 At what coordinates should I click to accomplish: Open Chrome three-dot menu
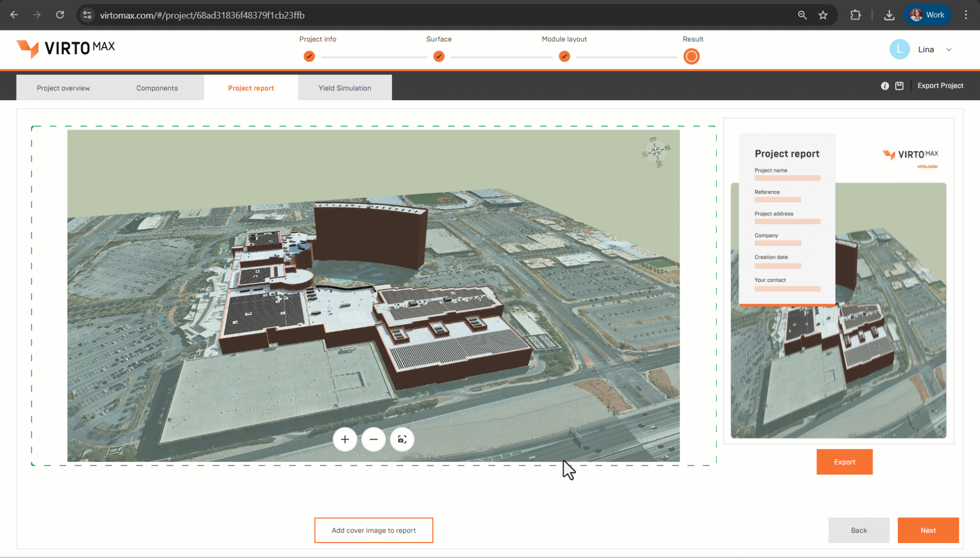[966, 15]
